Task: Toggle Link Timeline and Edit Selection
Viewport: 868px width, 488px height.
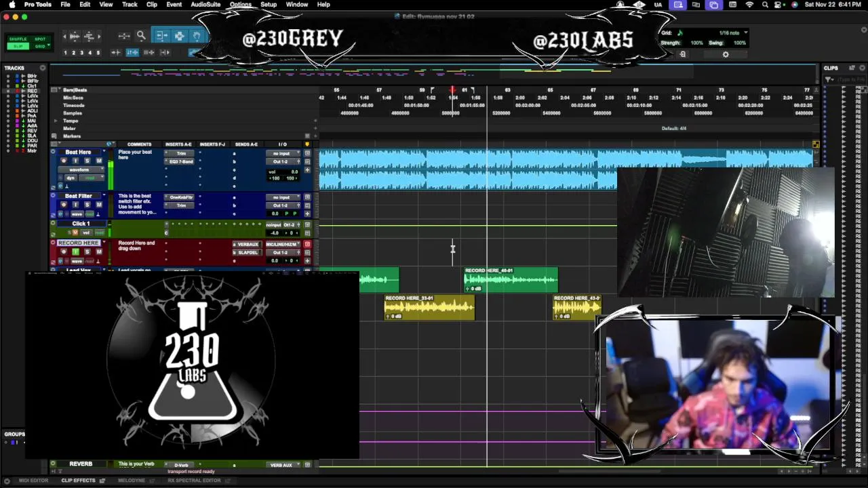Action: coord(132,52)
